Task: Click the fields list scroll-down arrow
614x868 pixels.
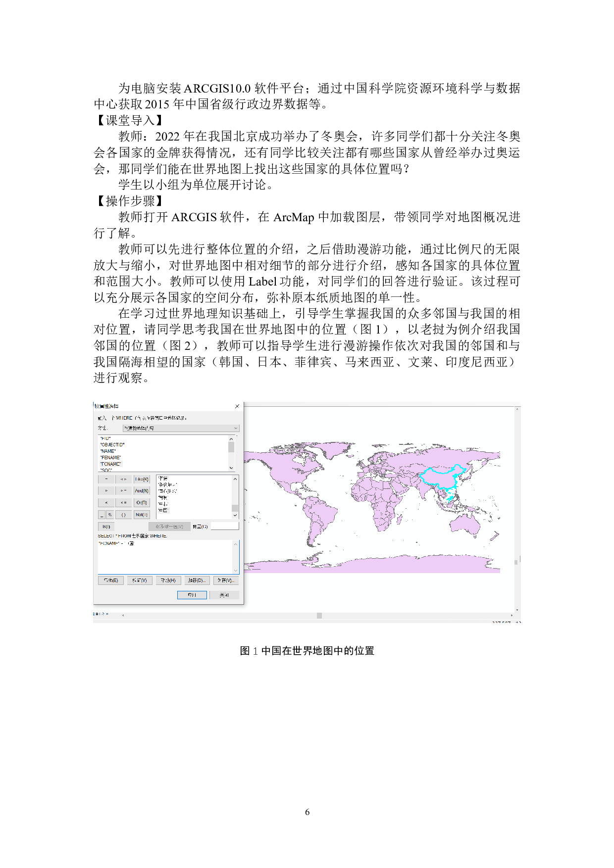Action: pyautogui.click(x=231, y=468)
